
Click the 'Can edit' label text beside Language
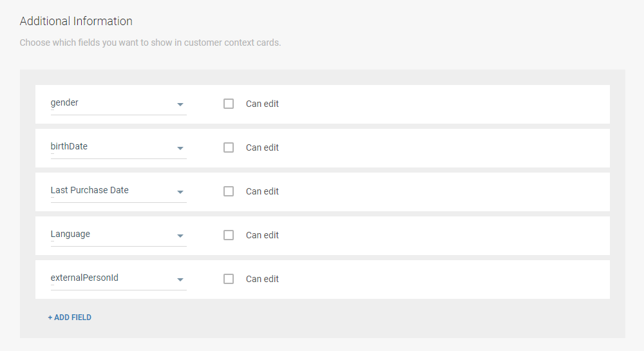click(x=262, y=235)
